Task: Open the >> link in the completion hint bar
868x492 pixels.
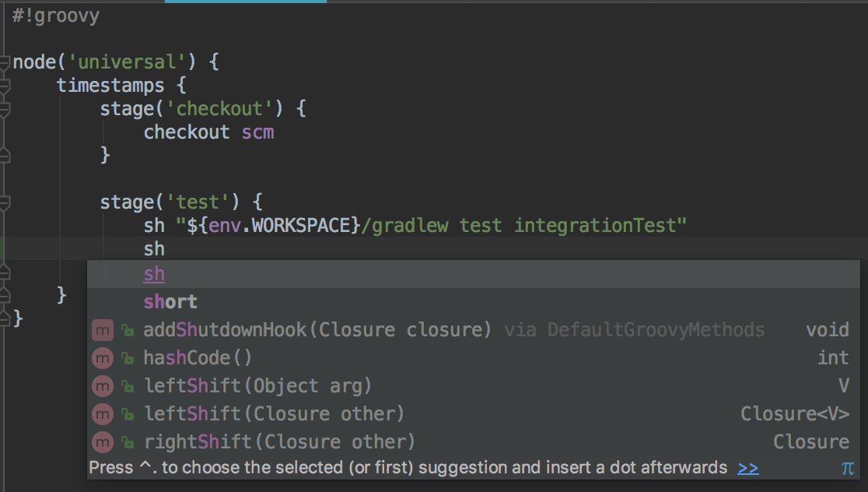Action: (747, 468)
